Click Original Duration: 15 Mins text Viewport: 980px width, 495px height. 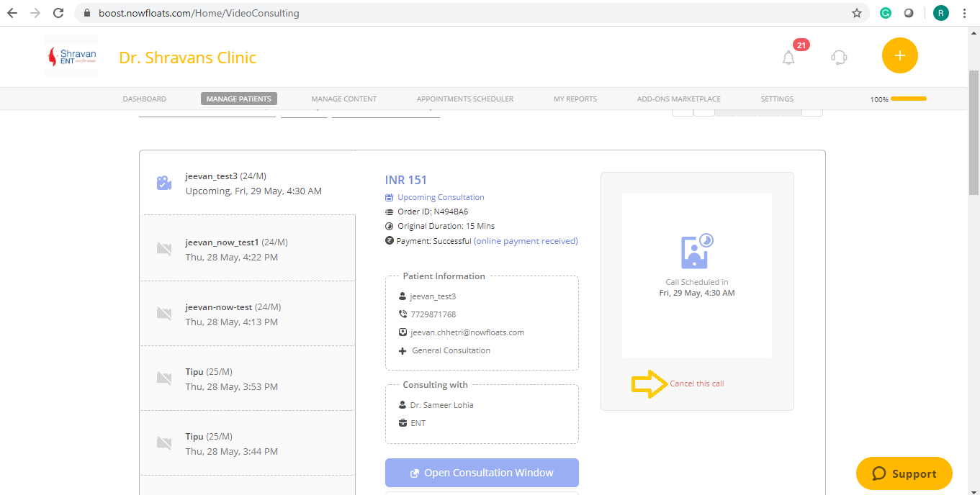point(446,226)
